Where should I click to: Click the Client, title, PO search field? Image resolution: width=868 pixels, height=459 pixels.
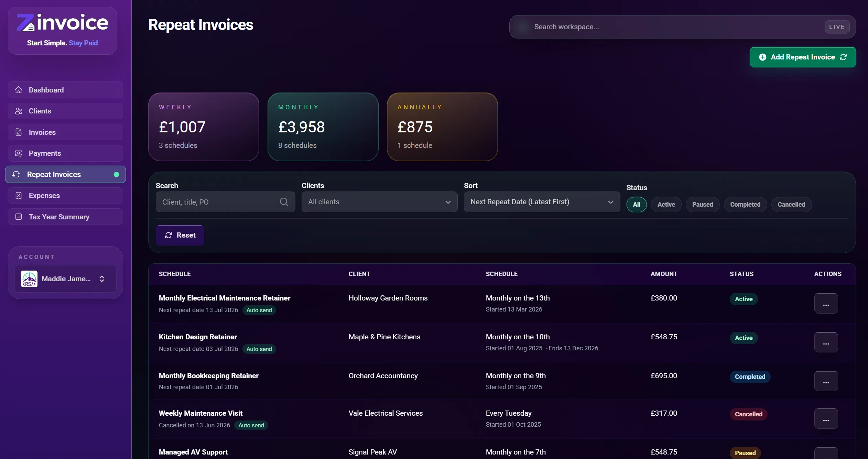pyautogui.click(x=225, y=202)
